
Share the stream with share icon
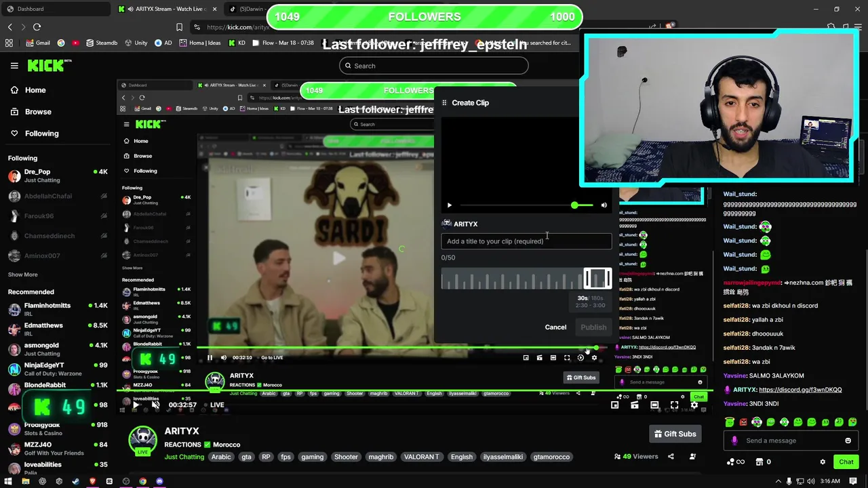coord(672,457)
